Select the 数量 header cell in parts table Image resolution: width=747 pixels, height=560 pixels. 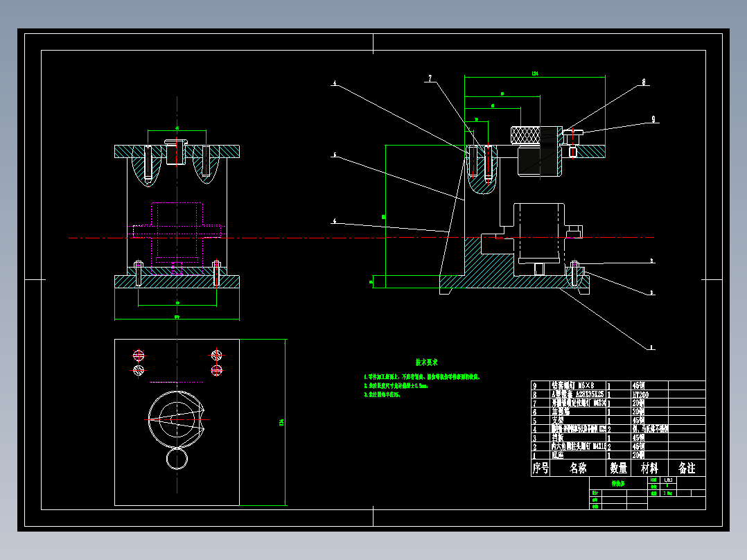coord(618,468)
